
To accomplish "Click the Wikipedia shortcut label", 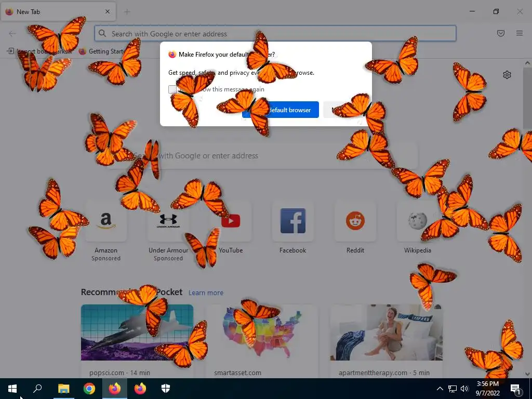I will pyautogui.click(x=417, y=250).
